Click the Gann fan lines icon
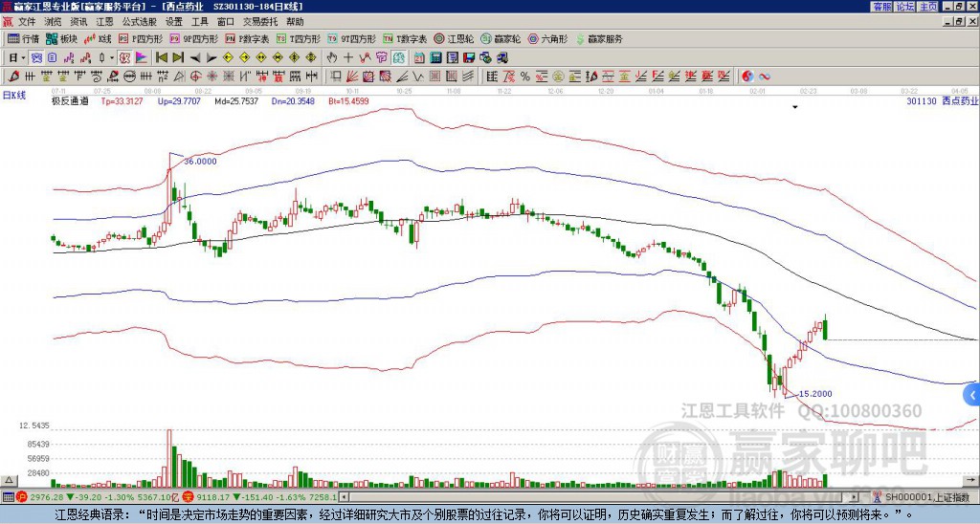The height and width of the screenshot is (524, 980). pos(351,76)
